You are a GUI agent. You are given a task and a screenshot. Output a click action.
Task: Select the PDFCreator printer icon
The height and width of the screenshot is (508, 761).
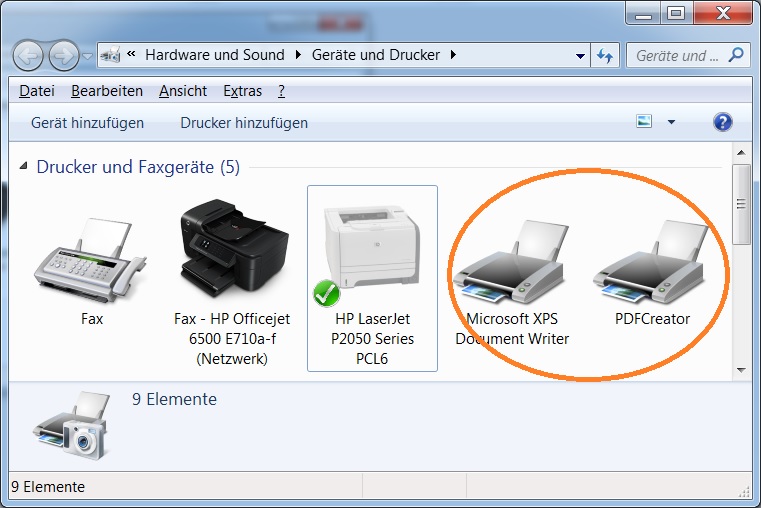click(x=650, y=262)
